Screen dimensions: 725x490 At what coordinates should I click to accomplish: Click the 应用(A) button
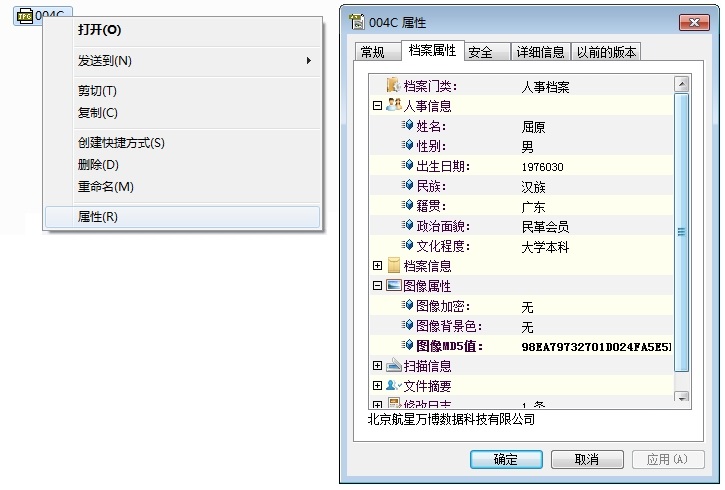[668, 459]
